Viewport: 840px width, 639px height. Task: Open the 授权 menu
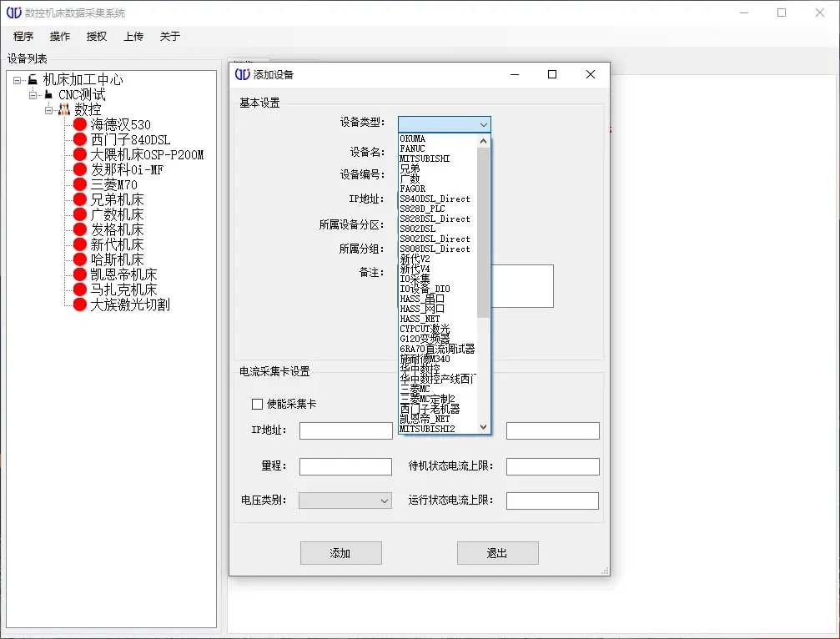(x=97, y=37)
